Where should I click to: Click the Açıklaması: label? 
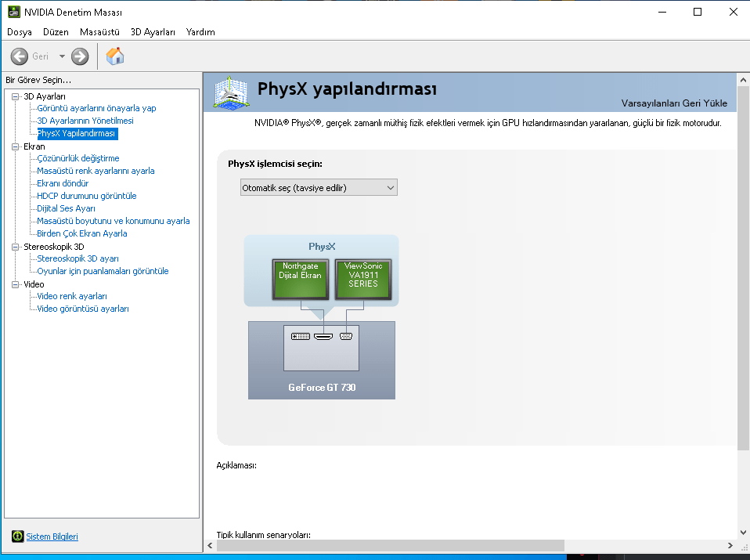pyautogui.click(x=236, y=465)
